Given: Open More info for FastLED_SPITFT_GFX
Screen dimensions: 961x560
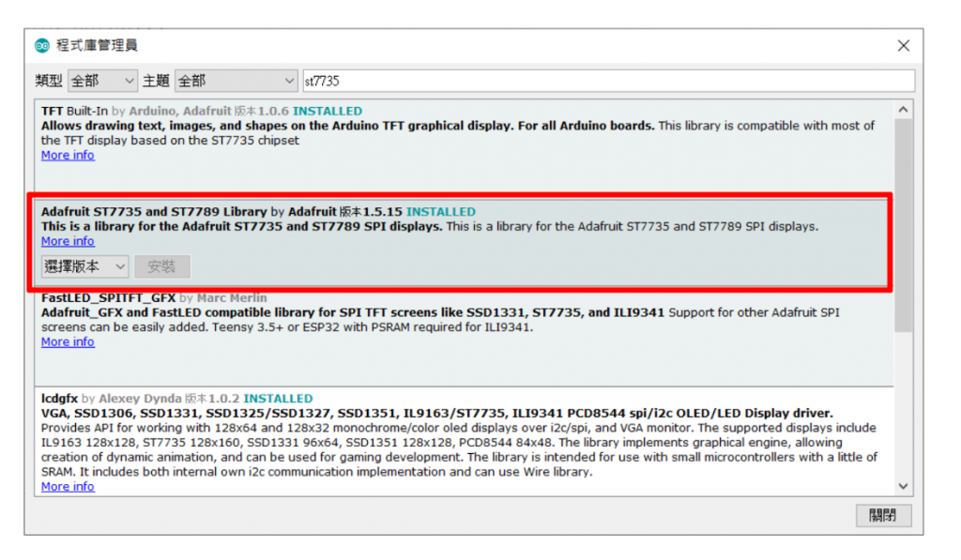Looking at the screenshot, I should tap(68, 341).
